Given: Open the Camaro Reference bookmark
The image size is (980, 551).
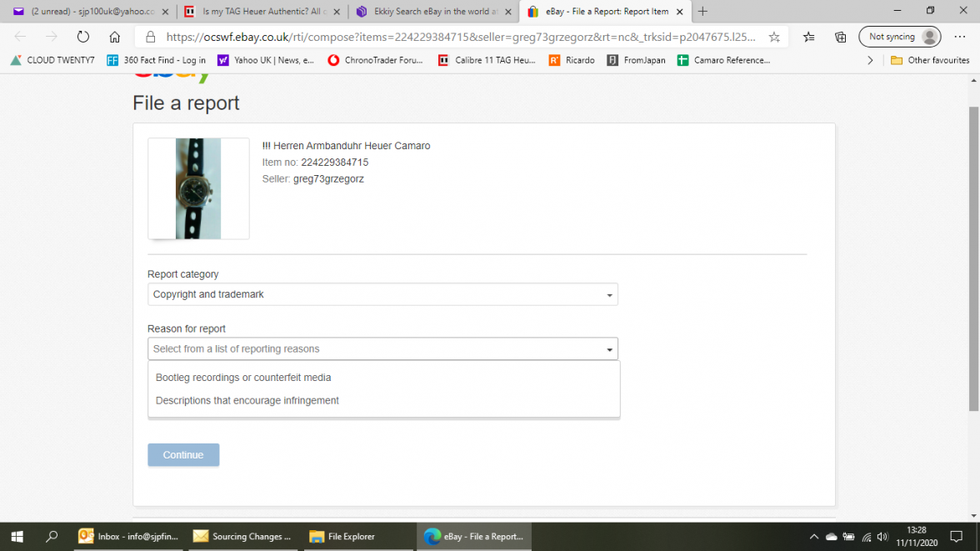Looking at the screenshot, I should [723, 60].
